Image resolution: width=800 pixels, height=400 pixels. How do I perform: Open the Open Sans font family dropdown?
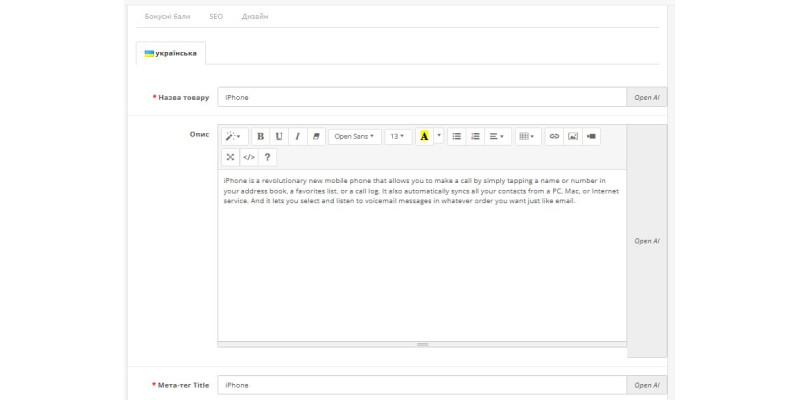[x=355, y=136]
